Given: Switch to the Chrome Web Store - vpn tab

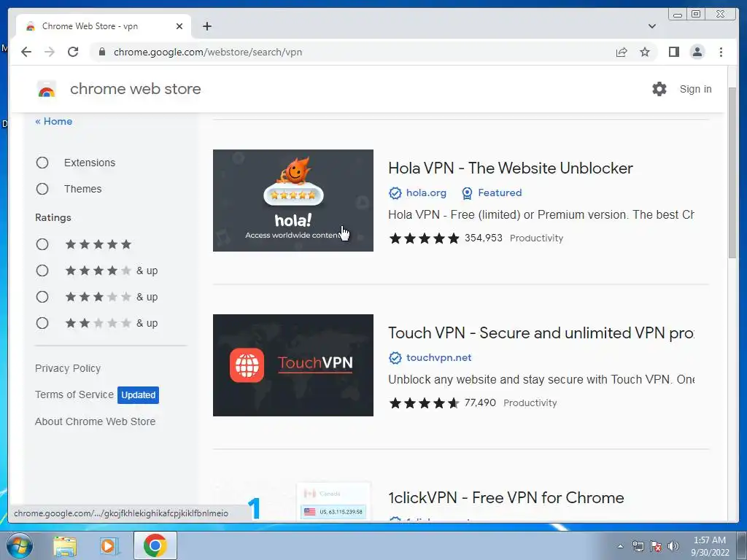Looking at the screenshot, I should (x=104, y=26).
